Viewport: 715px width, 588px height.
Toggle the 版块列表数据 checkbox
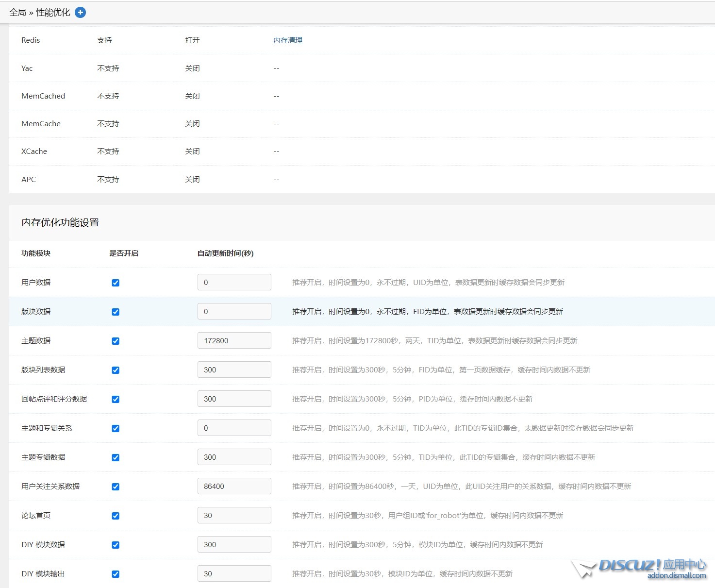point(116,370)
